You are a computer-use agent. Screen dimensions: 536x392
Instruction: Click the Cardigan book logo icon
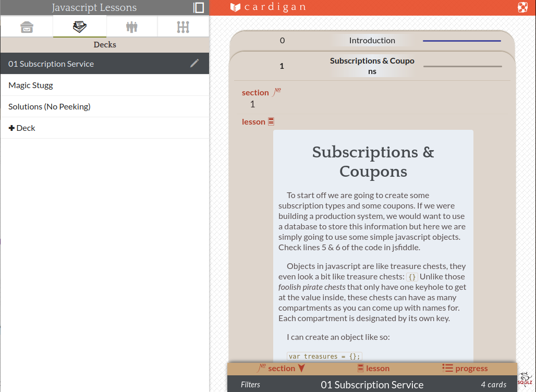(x=236, y=7)
